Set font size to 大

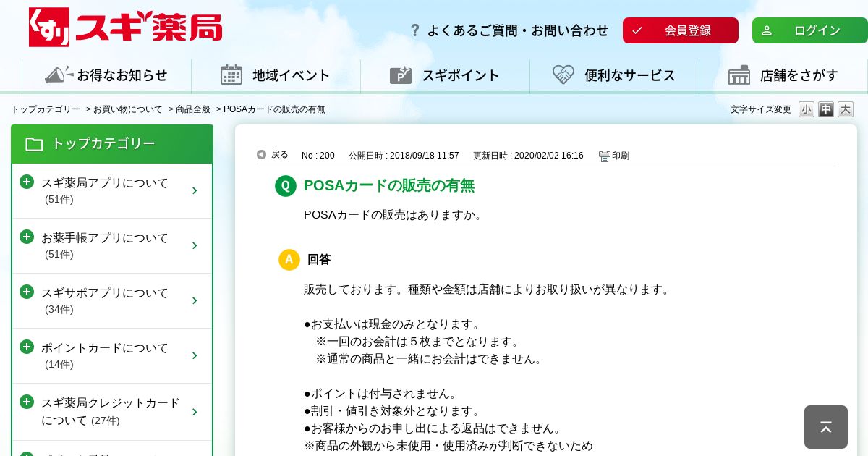click(x=846, y=109)
